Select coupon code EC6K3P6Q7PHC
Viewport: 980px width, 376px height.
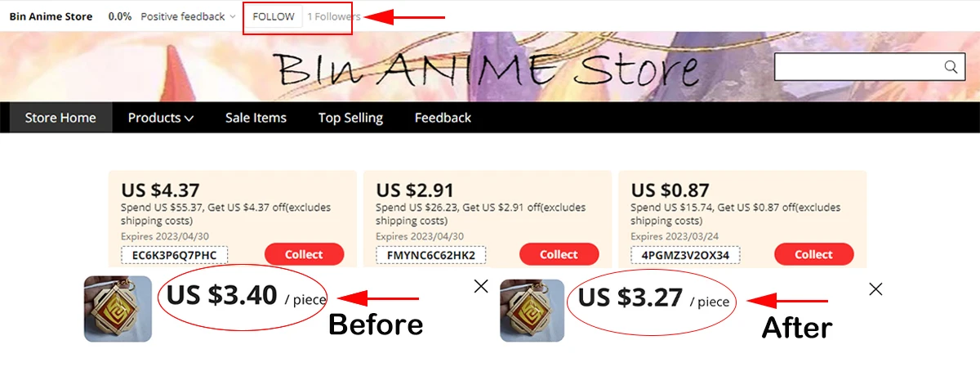click(174, 256)
